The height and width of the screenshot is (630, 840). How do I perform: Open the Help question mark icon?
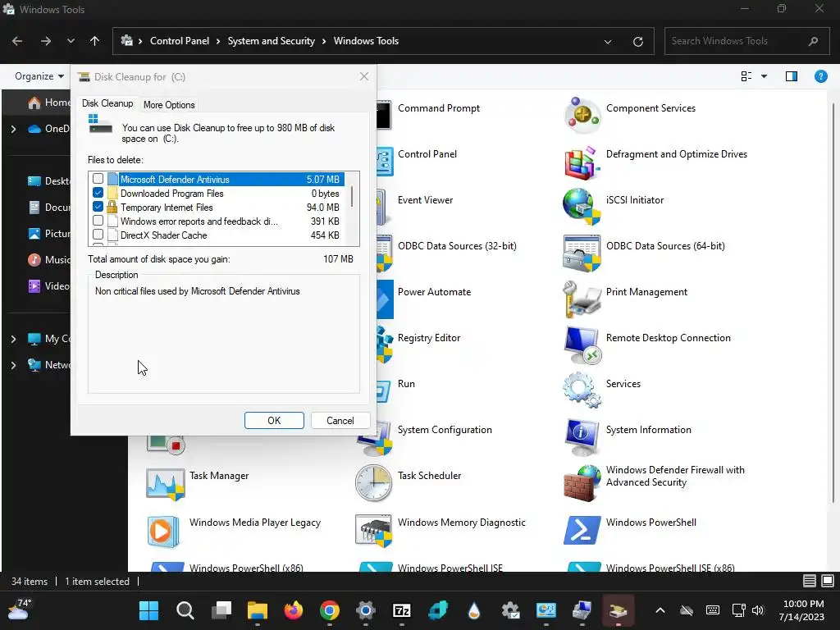tap(820, 76)
